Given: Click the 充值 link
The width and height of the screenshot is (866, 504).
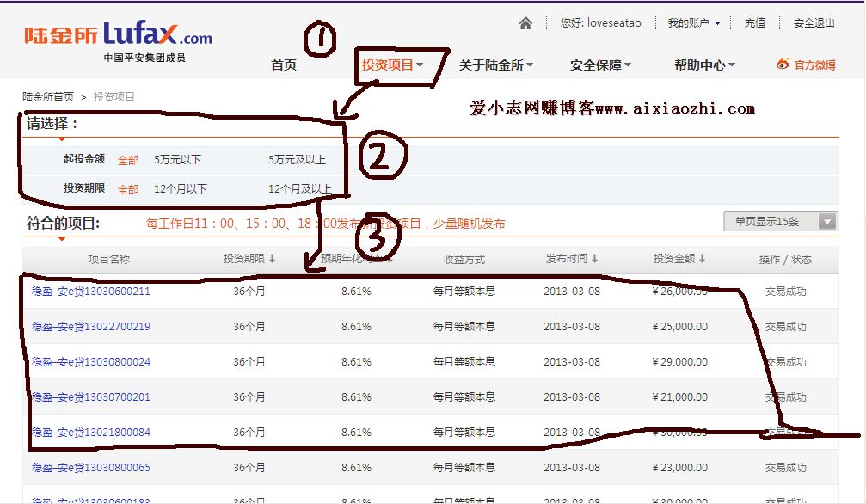Looking at the screenshot, I should 755,23.
